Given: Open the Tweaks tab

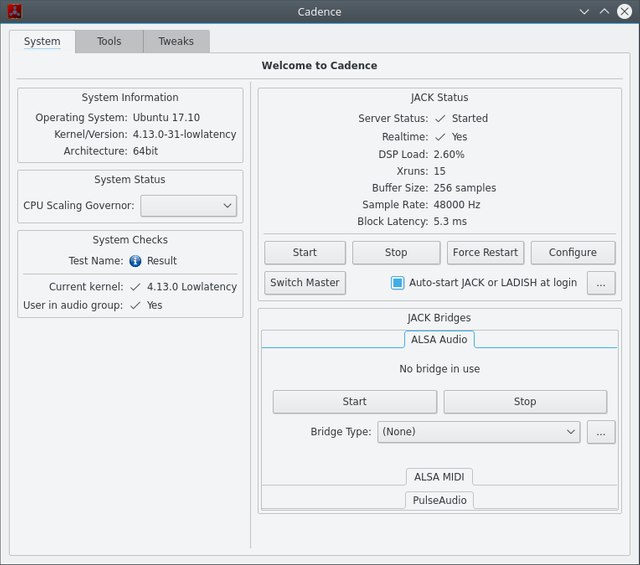Looking at the screenshot, I should pos(176,41).
